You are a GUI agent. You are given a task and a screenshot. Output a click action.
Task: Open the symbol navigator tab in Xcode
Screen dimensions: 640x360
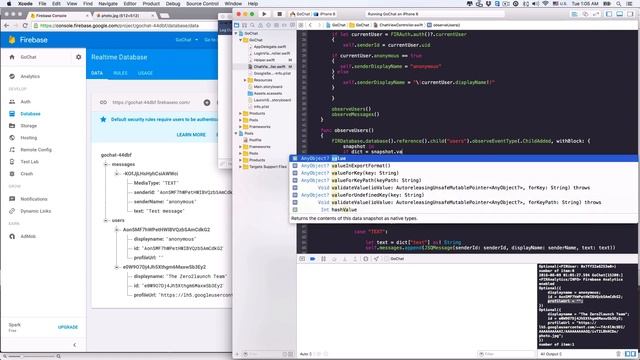(244, 25)
